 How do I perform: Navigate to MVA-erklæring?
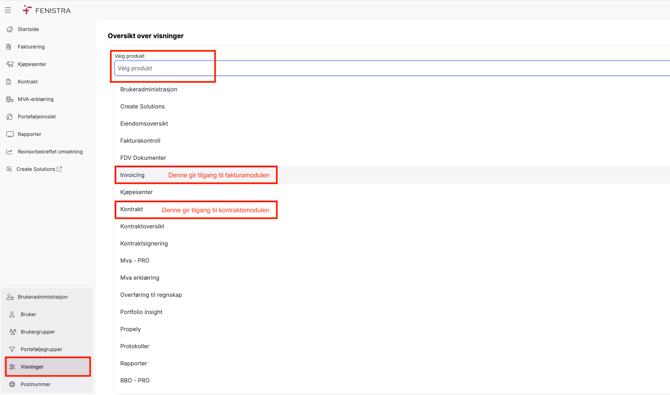click(x=35, y=99)
